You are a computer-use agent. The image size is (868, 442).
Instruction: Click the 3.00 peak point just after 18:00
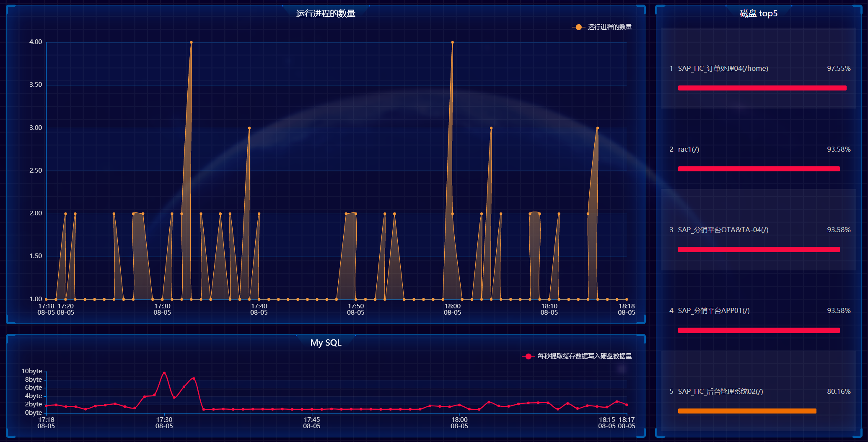(x=491, y=128)
